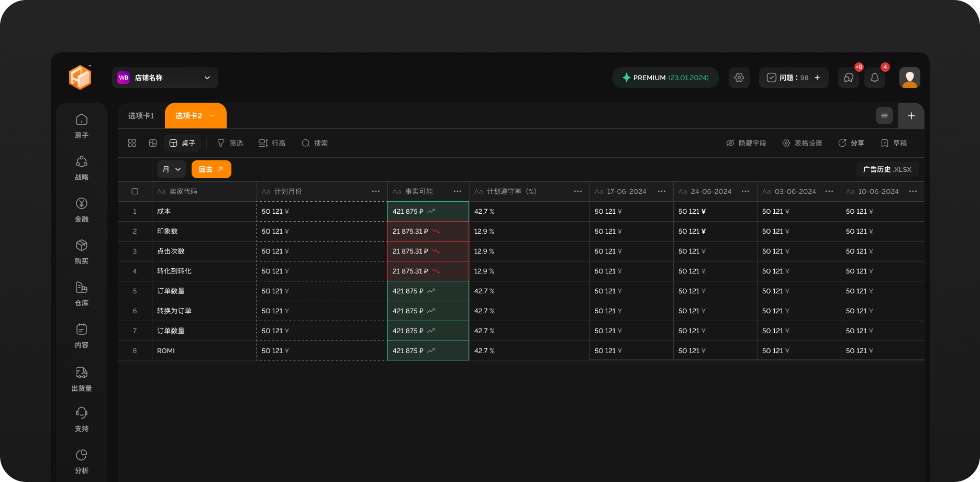Open the 月 period dropdown
Image resolution: width=980 pixels, height=482 pixels.
pyautogui.click(x=171, y=169)
